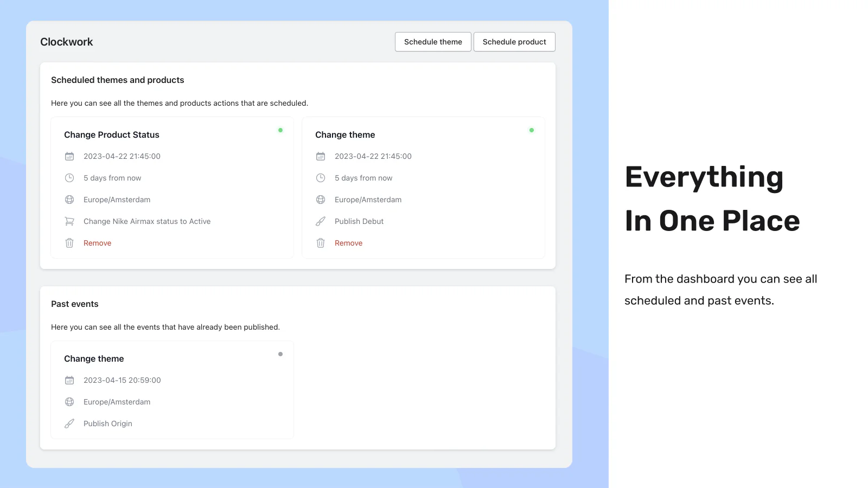Click globe icon in Publish Origin card
The height and width of the screenshot is (488, 868).
(x=69, y=402)
